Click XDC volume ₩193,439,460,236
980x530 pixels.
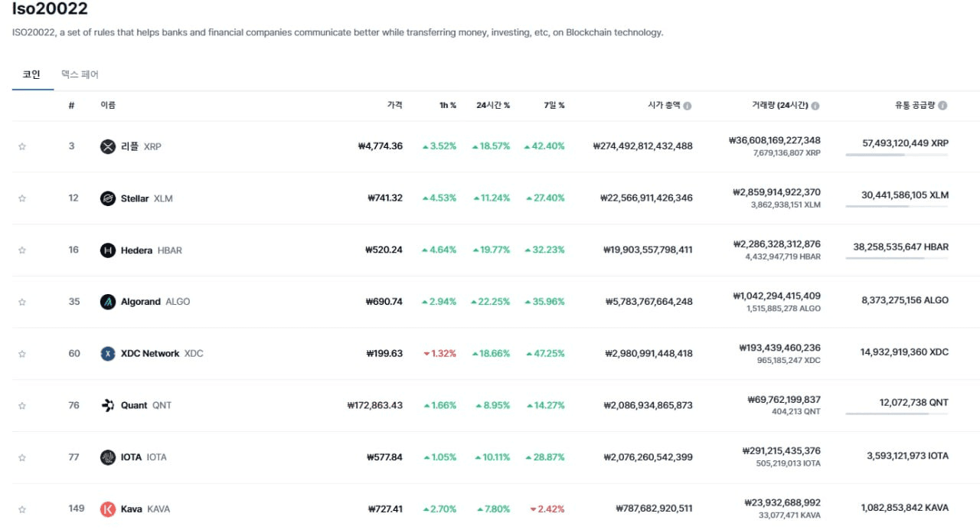pyautogui.click(x=779, y=348)
